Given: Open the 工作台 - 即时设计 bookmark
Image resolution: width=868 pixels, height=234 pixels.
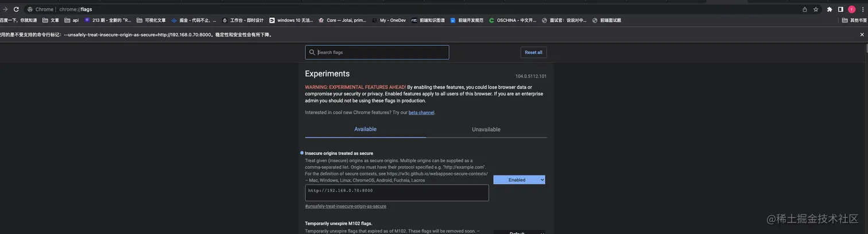Looking at the screenshot, I should pyautogui.click(x=242, y=20).
